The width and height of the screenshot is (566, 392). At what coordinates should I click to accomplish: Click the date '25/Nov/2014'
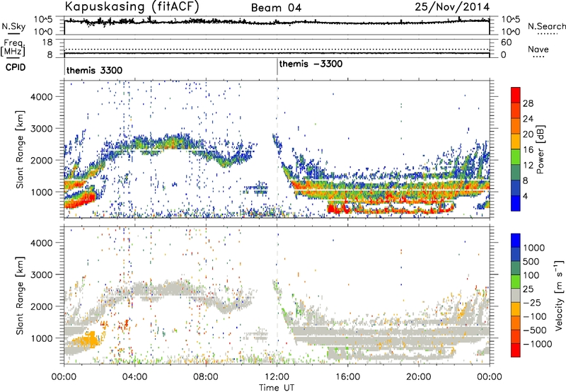coord(452,7)
